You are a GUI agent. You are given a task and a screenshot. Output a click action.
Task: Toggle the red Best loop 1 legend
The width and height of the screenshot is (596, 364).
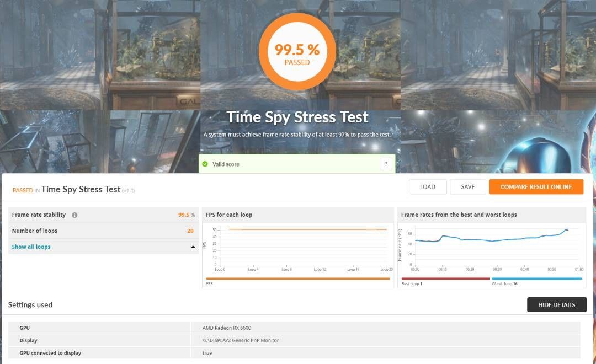(445, 279)
